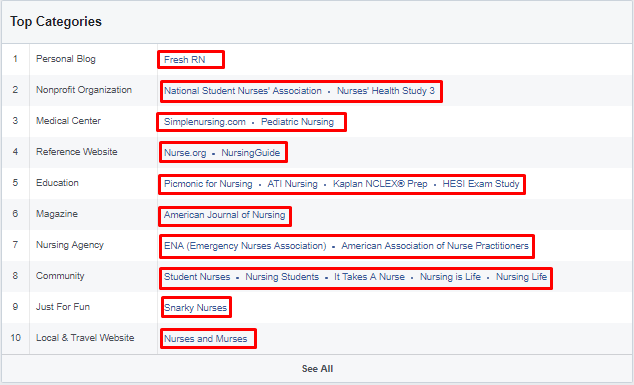The width and height of the screenshot is (634, 385).
Task: Click the Reference Website category label
Action: tap(77, 152)
